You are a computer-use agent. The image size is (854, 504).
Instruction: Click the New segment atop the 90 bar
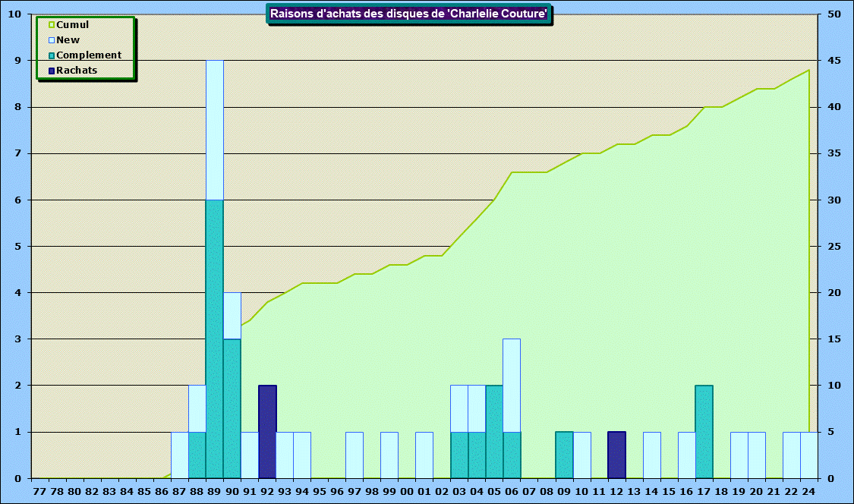[232, 316]
